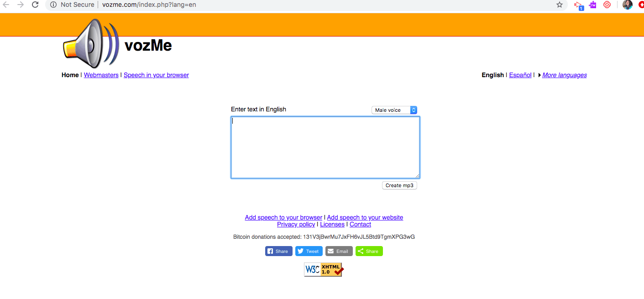
Task: Click the browser forward arrow
Action: 21,5
